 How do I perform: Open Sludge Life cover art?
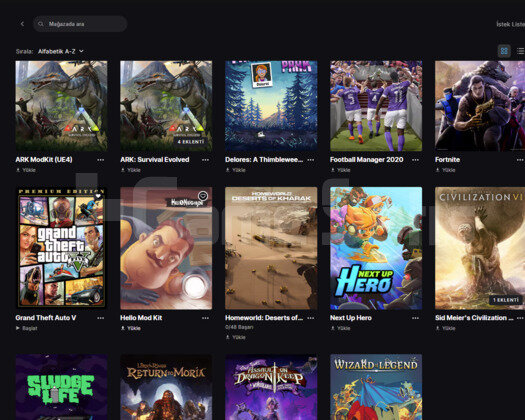pyautogui.click(x=61, y=387)
